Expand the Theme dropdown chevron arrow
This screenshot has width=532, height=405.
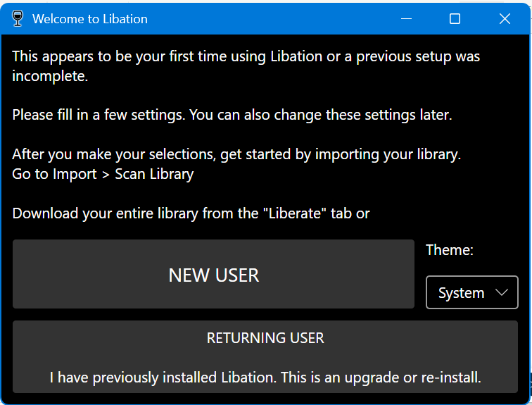[502, 293]
